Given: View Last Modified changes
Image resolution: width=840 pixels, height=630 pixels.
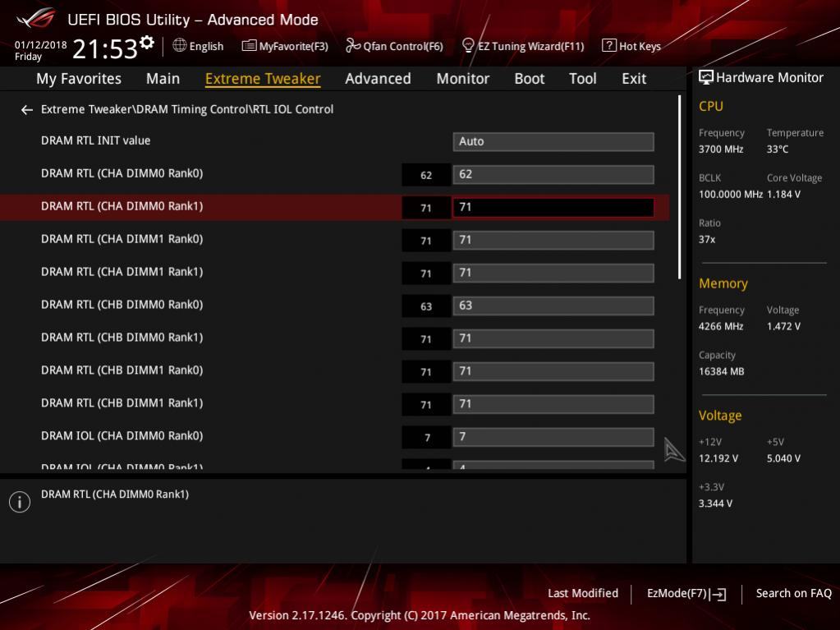Looking at the screenshot, I should tap(582, 594).
